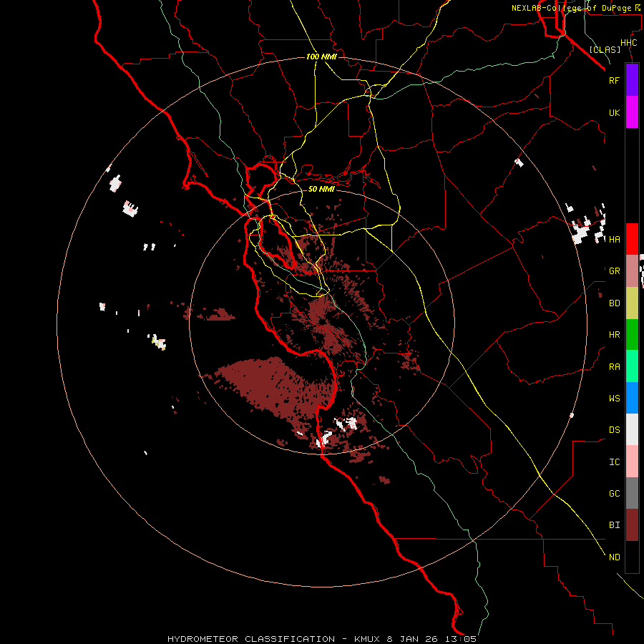Click the 'WS' legend label text

(x=614, y=398)
